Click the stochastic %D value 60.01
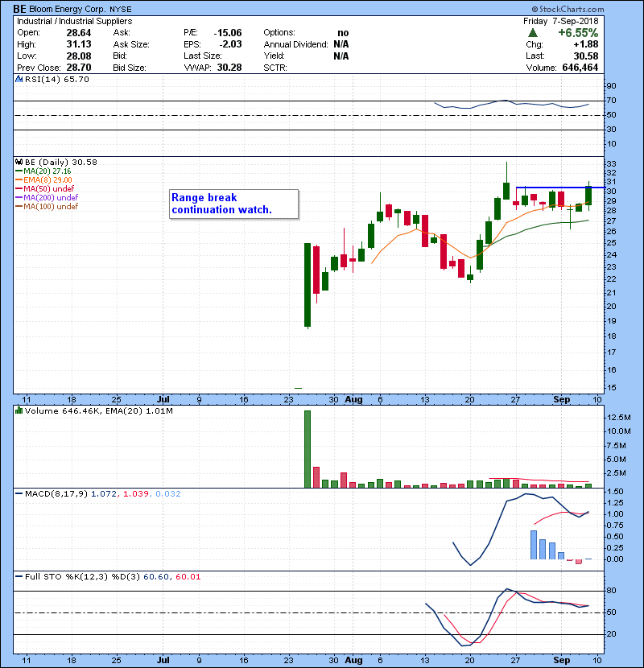The image size is (644, 668). (188, 577)
